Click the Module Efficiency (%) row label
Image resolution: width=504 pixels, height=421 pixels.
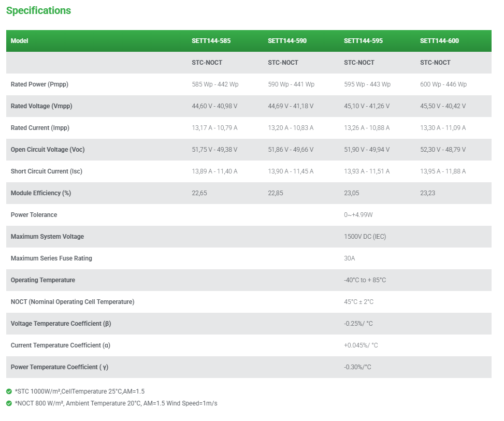(41, 193)
